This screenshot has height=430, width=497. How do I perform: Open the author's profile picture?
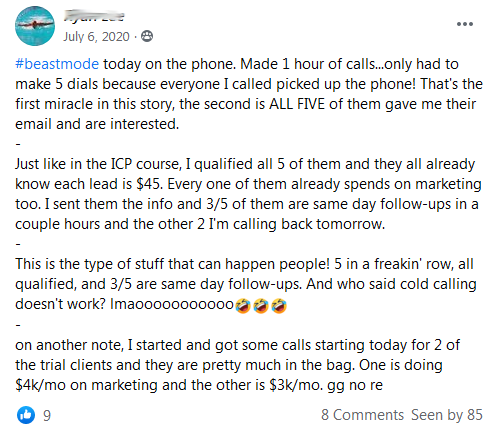(35, 26)
